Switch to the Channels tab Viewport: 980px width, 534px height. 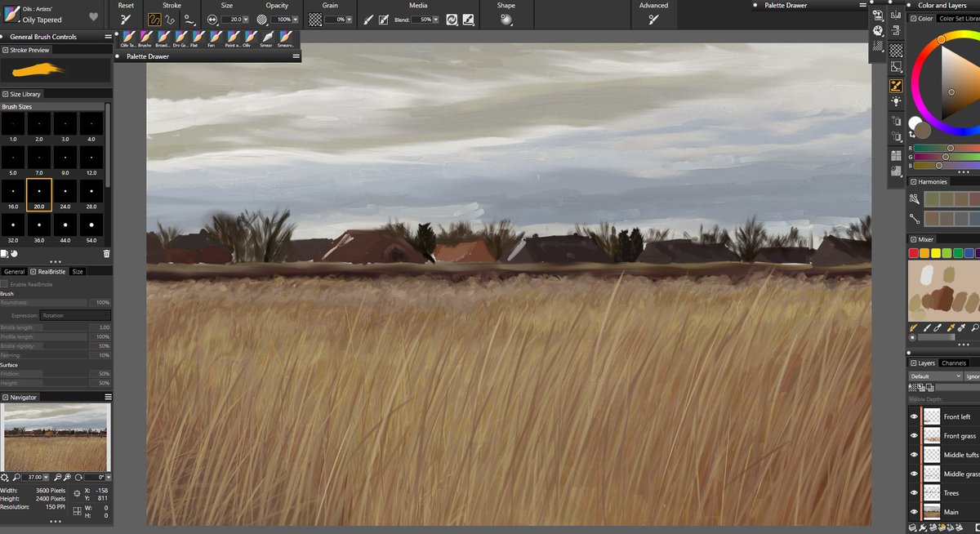click(x=954, y=363)
